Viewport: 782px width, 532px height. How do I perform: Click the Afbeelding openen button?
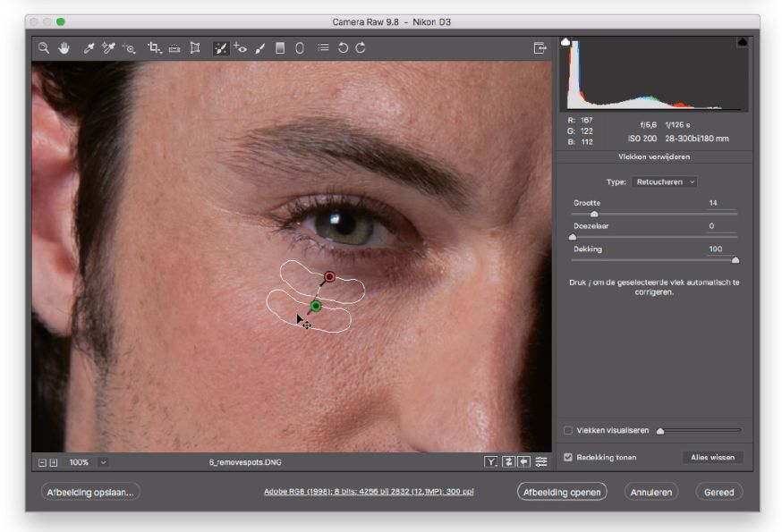562,492
